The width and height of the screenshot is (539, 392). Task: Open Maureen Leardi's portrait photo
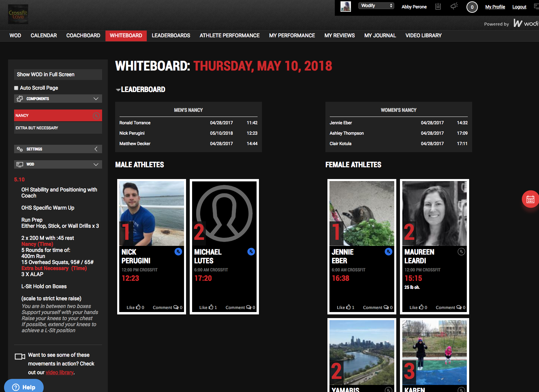[435, 214]
